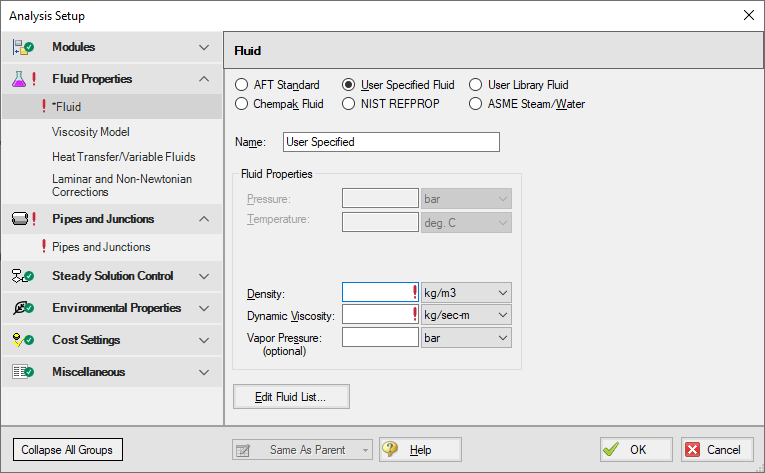
Task: Open the Dynamic Viscosity units dropdown
Action: point(466,315)
